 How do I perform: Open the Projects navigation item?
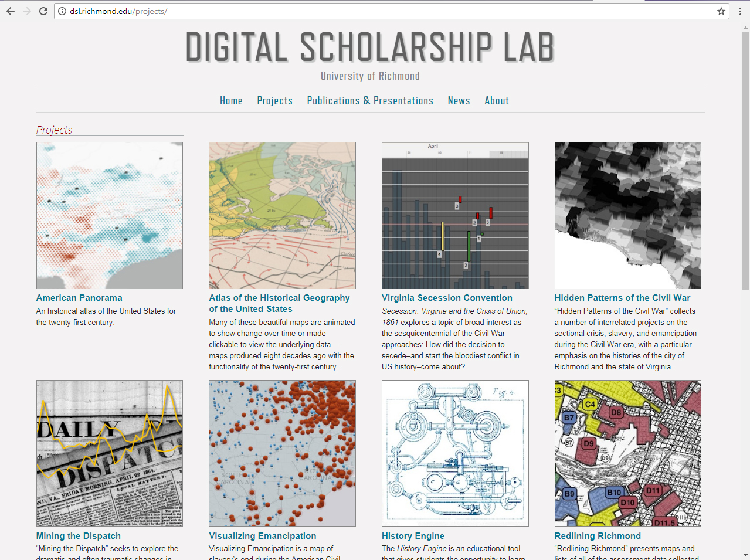click(274, 101)
